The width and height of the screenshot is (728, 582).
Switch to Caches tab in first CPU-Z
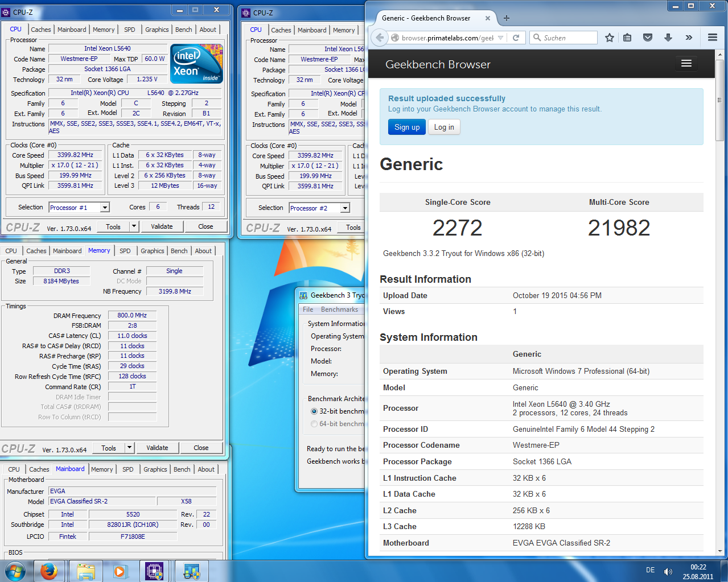click(41, 30)
